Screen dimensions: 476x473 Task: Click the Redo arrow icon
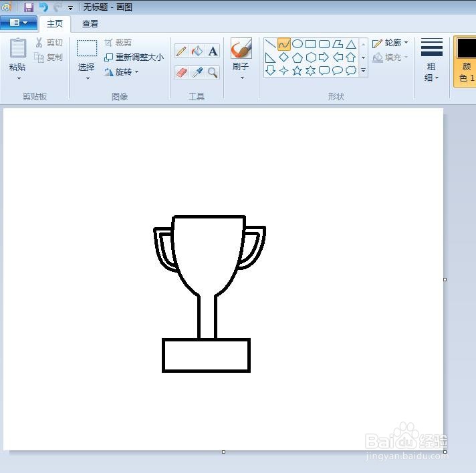coord(57,7)
